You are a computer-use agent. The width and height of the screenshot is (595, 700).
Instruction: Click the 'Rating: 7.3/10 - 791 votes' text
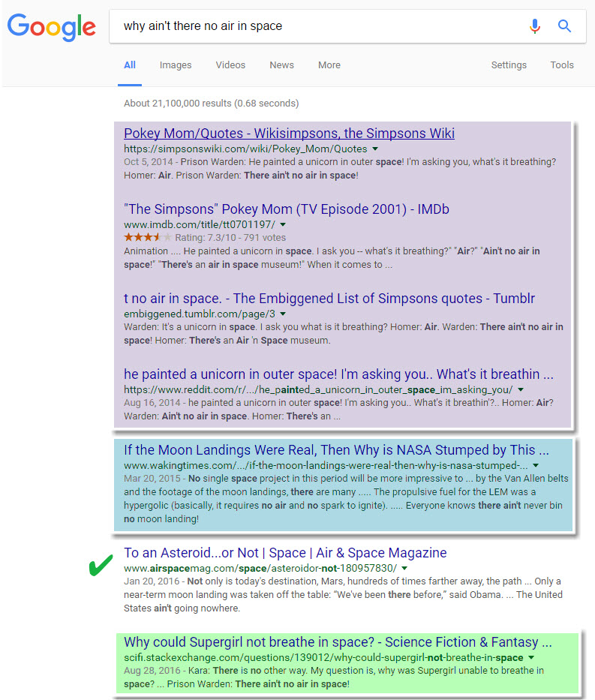pos(230,238)
